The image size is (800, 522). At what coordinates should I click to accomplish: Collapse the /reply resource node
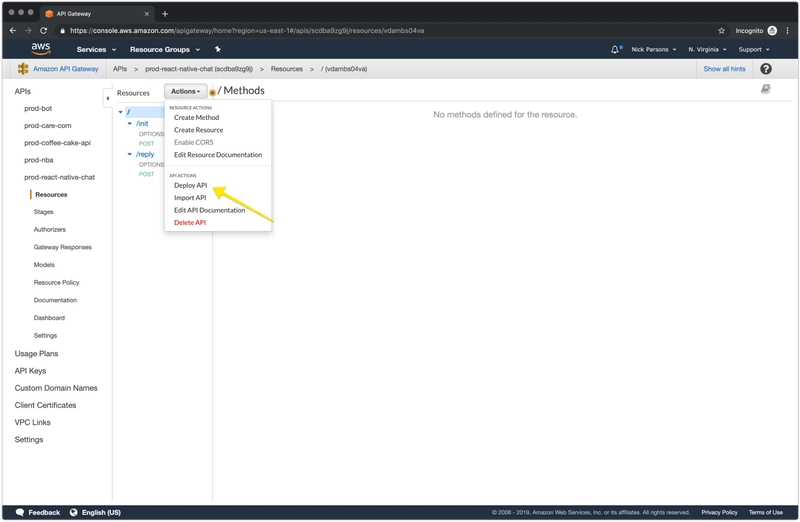click(x=130, y=154)
